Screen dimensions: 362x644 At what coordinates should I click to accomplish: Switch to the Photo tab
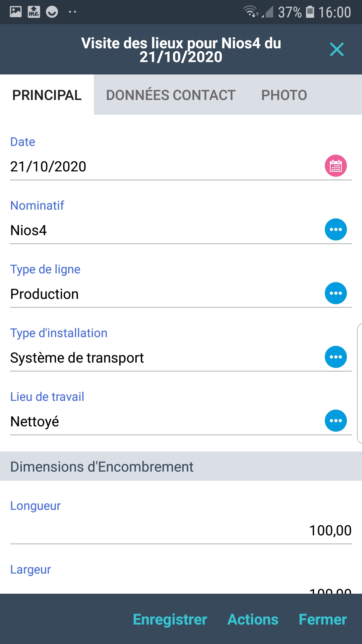click(284, 95)
